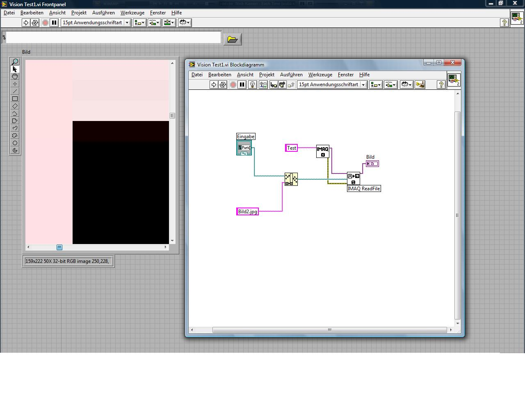Screen dimensions: 525x420
Task: Open Reorder dropdown in Blockdiagramm toolbar
Action: point(406,84)
